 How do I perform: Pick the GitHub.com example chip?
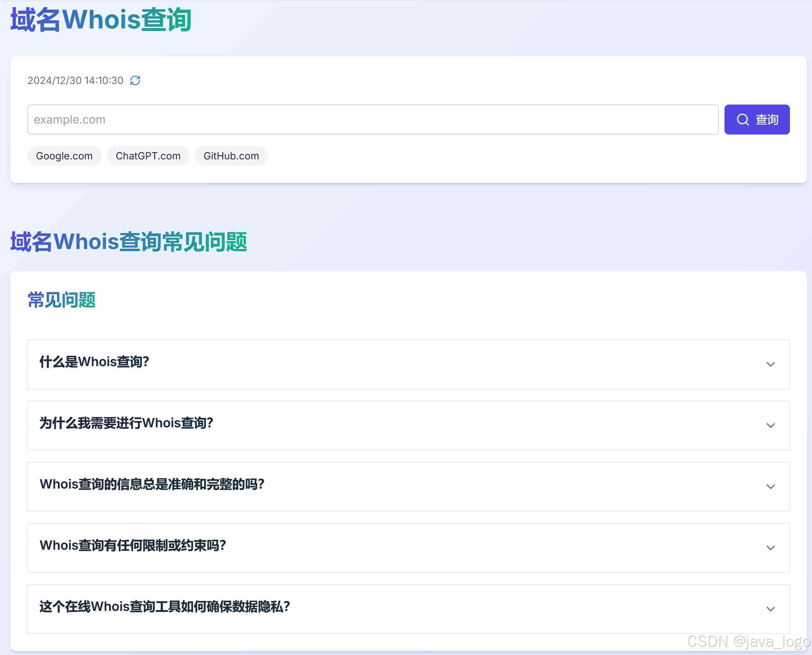231,156
